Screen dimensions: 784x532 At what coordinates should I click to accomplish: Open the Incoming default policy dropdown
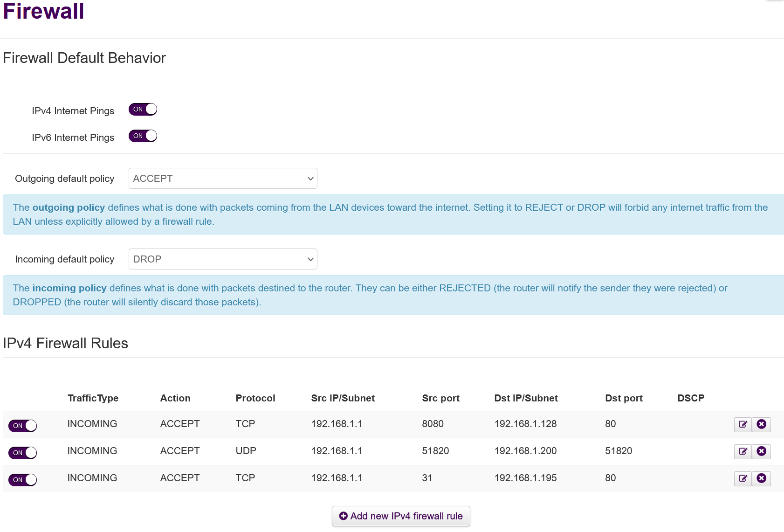(223, 259)
